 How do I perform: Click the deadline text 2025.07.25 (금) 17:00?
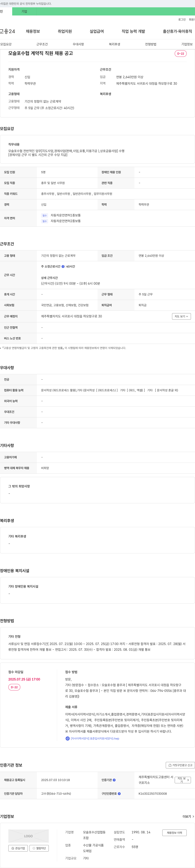point(24,679)
